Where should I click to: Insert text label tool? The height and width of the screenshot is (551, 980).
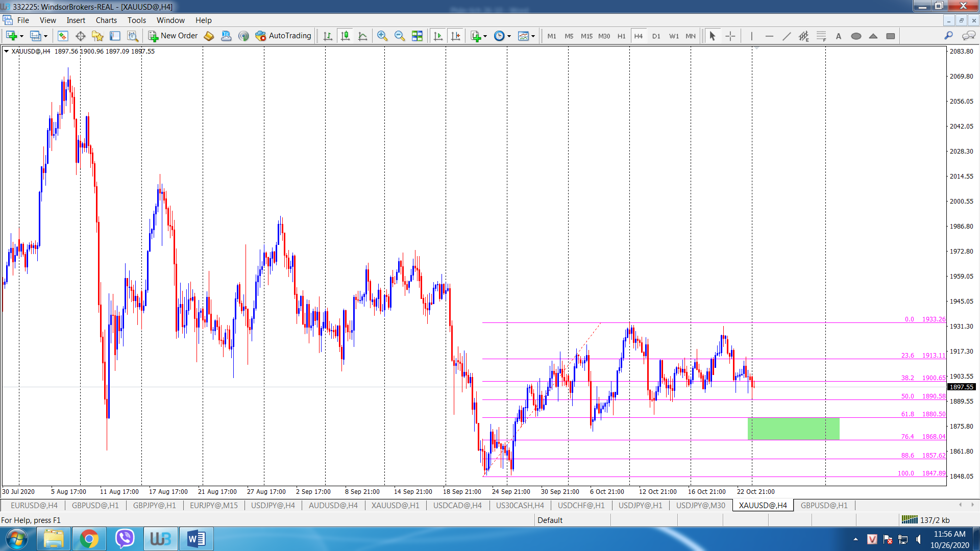(839, 36)
